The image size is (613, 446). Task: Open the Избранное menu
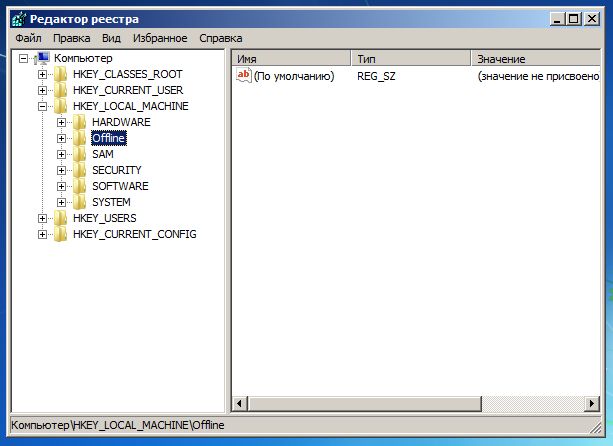point(158,38)
